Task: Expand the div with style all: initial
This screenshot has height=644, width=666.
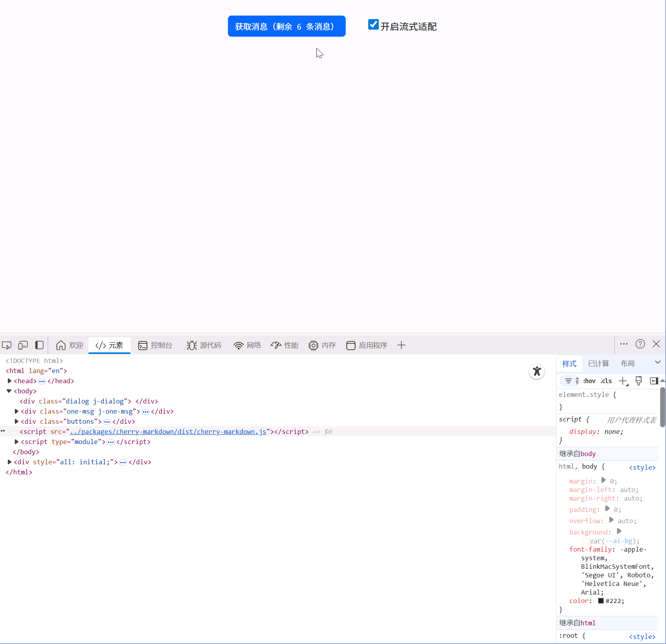Action: 9,462
